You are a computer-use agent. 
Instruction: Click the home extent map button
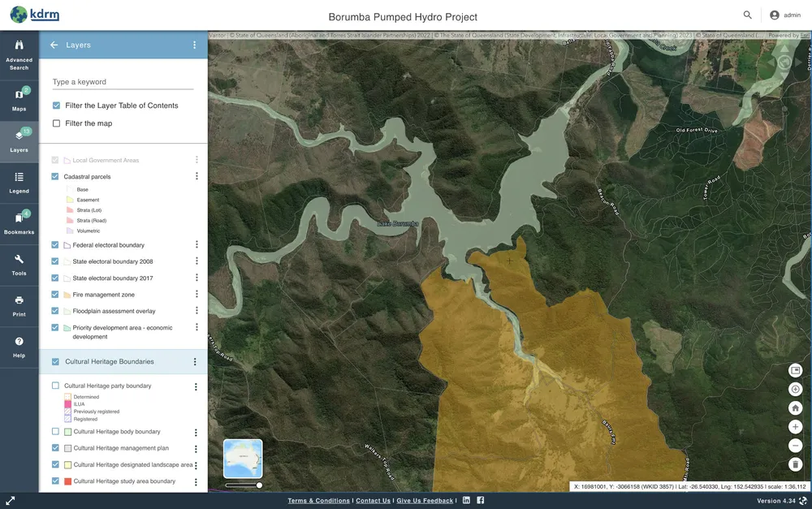click(x=796, y=408)
